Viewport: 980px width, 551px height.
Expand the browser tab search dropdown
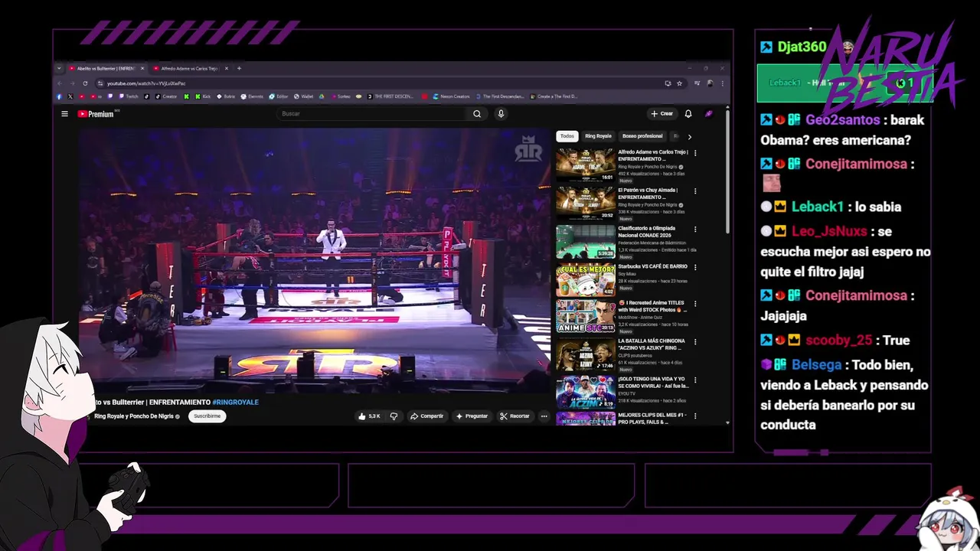tap(59, 68)
